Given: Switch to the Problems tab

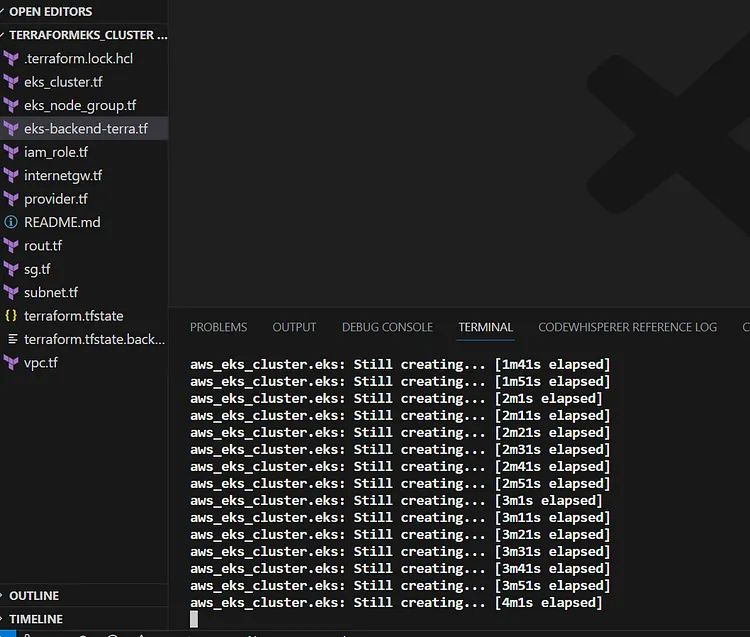Looking at the screenshot, I should (x=219, y=327).
